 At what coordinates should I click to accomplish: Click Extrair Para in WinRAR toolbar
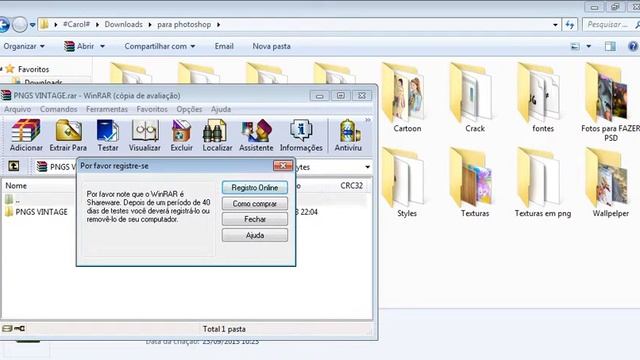click(x=68, y=136)
